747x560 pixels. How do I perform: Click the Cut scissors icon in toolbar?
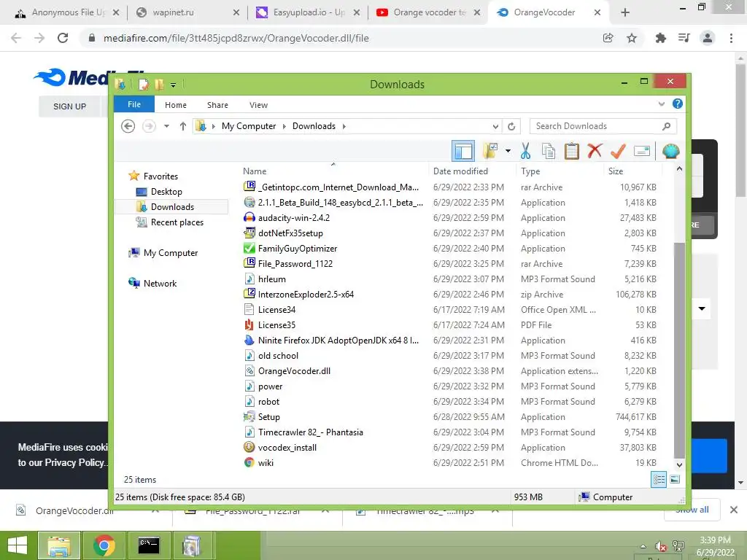coord(525,152)
